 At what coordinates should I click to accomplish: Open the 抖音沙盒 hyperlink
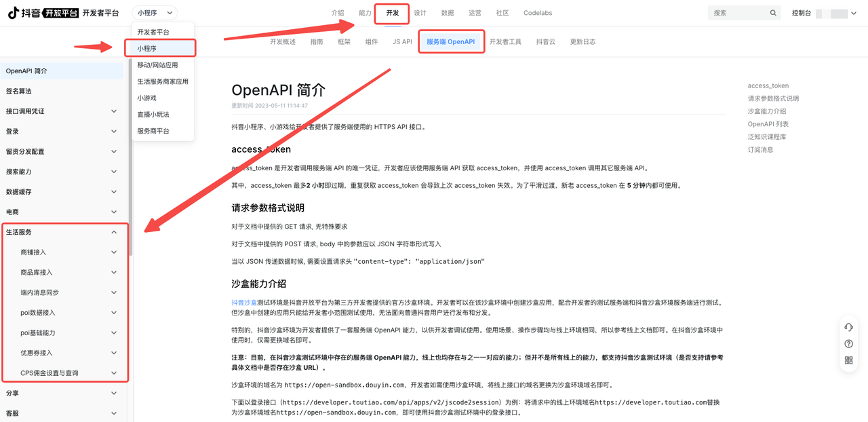243,303
